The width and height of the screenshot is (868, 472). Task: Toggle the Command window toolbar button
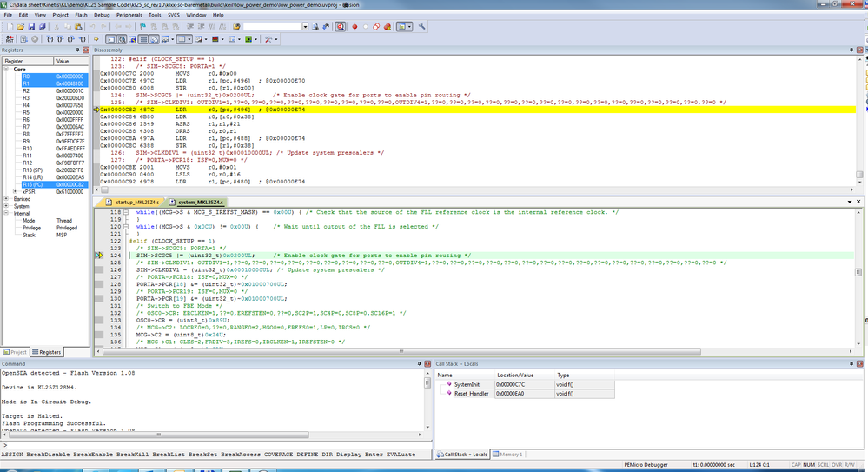click(x=110, y=39)
